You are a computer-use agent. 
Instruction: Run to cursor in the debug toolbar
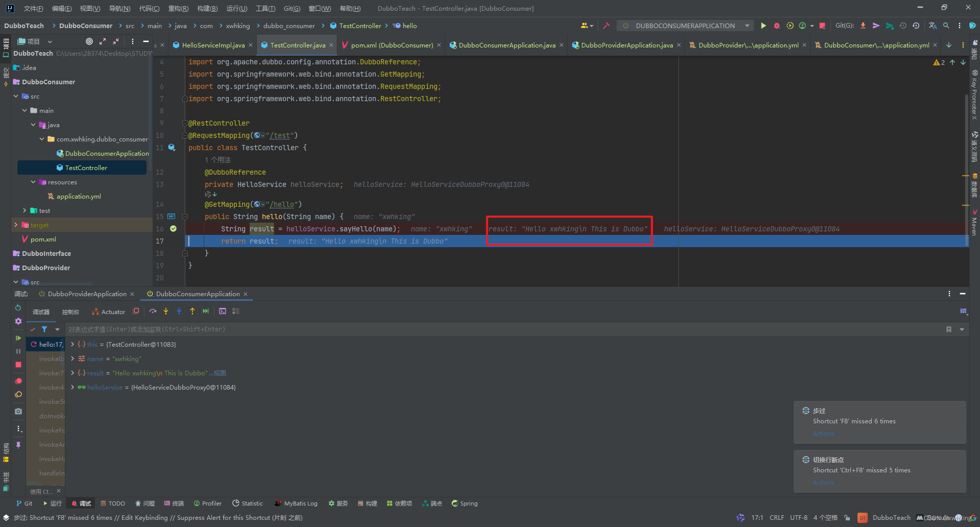(x=206, y=311)
